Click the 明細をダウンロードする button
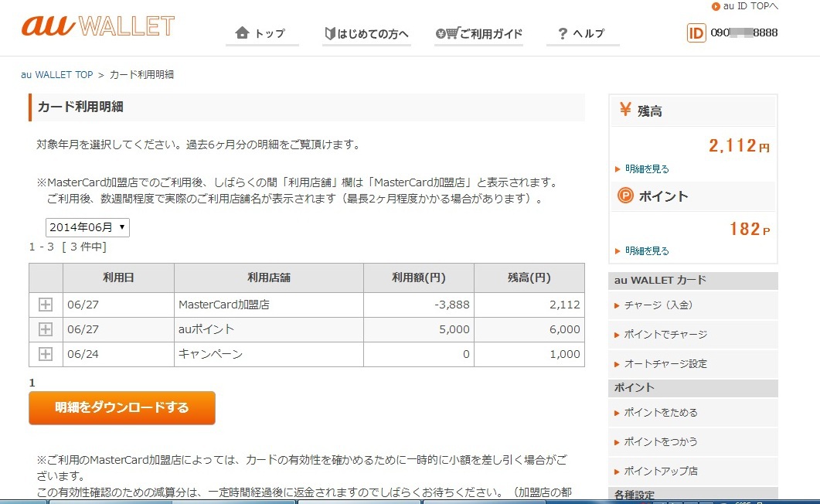Image resolution: width=820 pixels, height=504 pixels. 122,408
